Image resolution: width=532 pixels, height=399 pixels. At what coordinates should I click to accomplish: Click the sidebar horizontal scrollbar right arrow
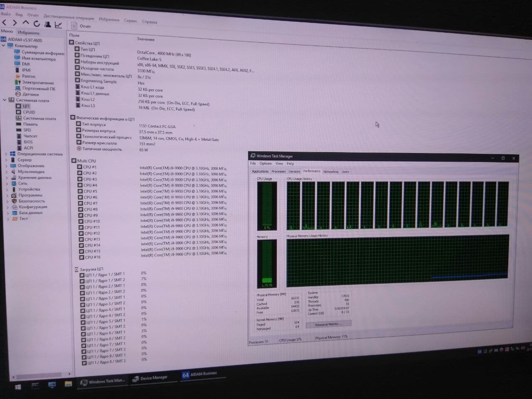pos(69,374)
